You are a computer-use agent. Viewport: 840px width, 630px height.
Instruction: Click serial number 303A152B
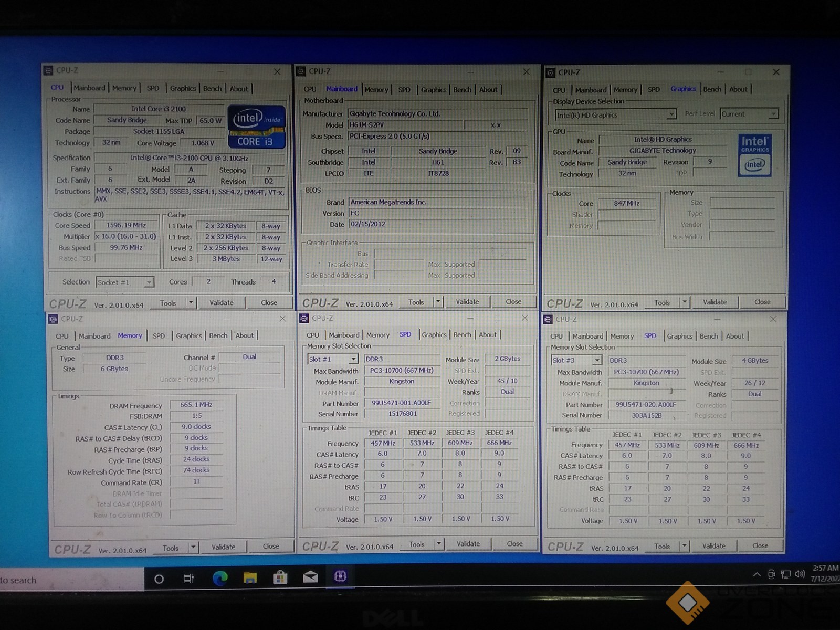(646, 415)
